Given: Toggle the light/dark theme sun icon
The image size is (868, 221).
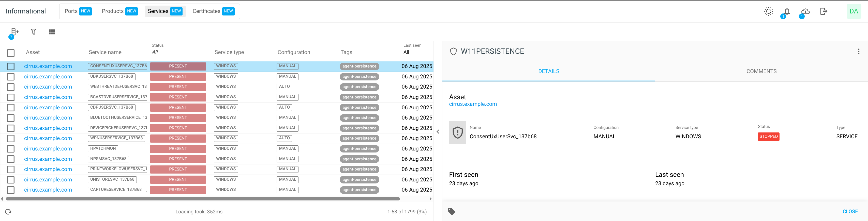Looking at the screenshot, I should 768,11.
